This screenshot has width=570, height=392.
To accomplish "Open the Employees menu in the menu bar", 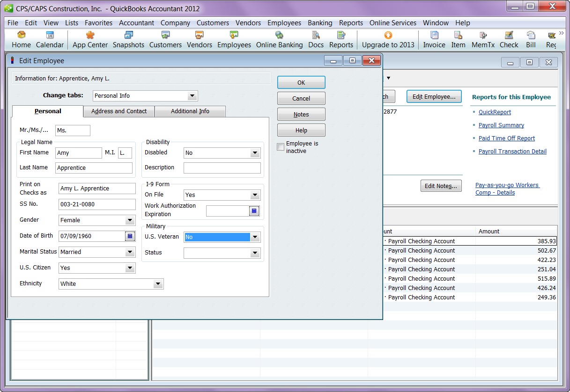I will pyautogui.click(x=284, y=23).
